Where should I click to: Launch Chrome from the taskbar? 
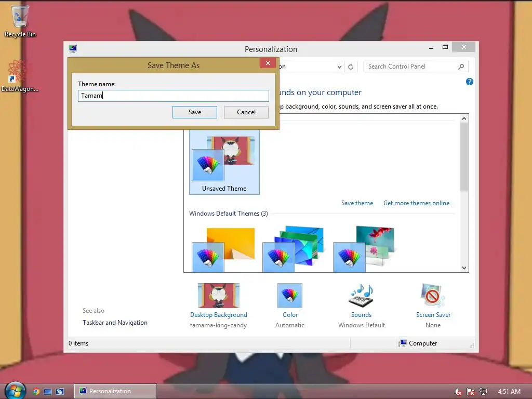pos(36,392)
